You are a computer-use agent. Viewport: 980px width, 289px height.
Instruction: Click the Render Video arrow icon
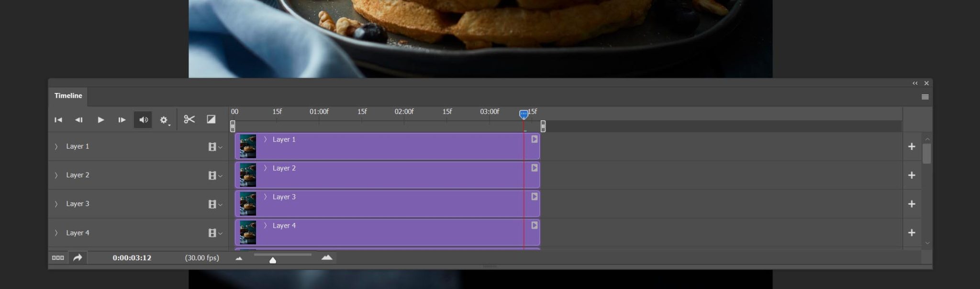[x=78, y=258]
